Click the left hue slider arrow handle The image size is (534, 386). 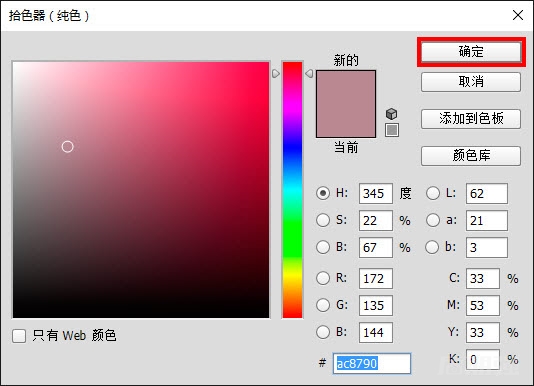click(276, 74)
